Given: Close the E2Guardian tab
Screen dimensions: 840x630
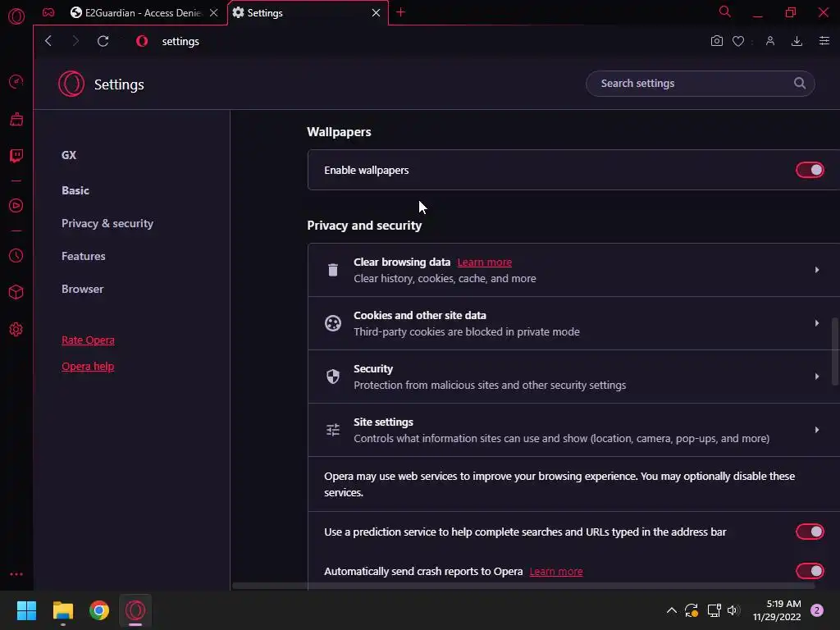Looking at the screenshot, I should (214, 13).
